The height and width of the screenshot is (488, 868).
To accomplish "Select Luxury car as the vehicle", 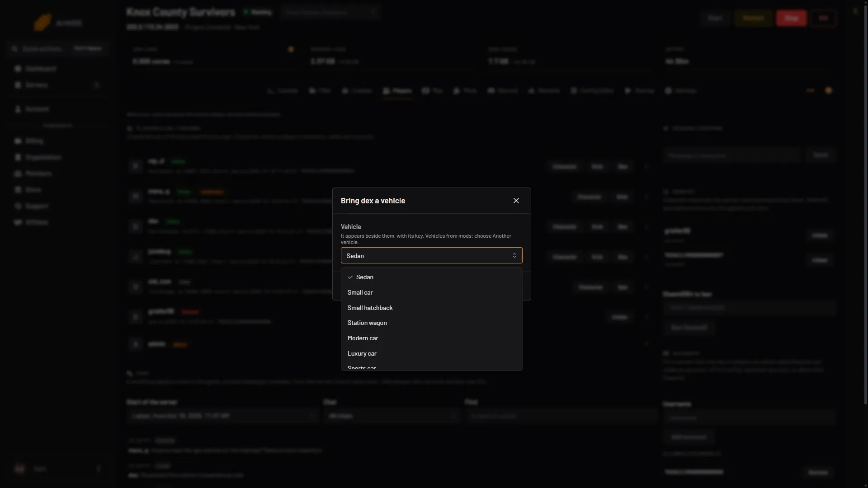I will click(431, 354).
